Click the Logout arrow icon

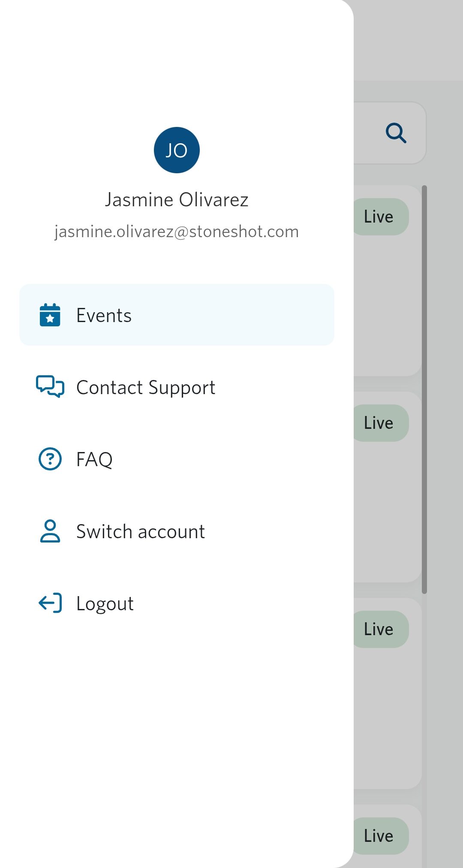50,603
